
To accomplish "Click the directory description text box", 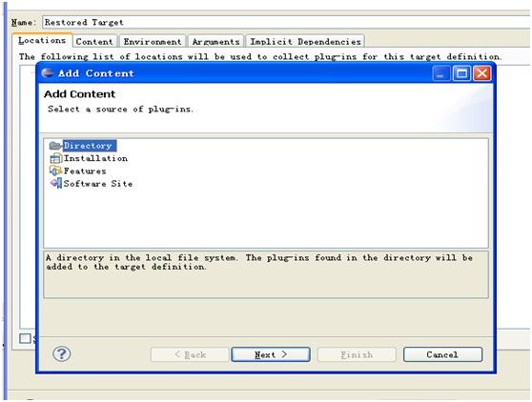I will 266,274.
